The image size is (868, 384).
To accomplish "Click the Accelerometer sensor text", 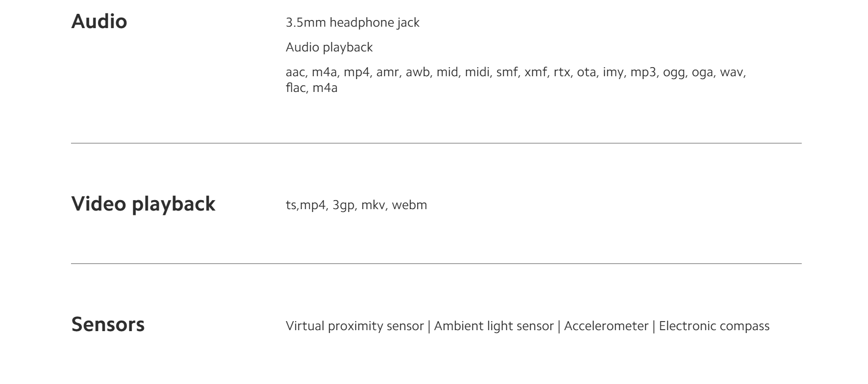I will (606, 326).
